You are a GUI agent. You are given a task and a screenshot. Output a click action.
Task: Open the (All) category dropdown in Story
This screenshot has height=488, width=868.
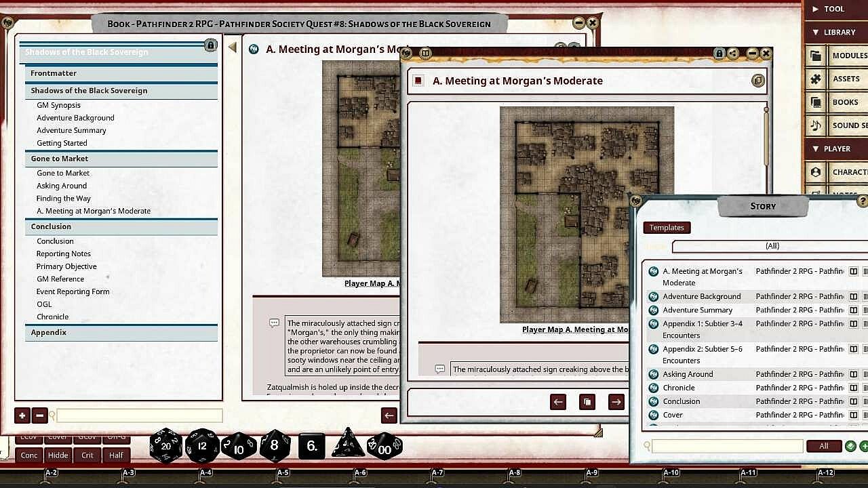coord(770,246)
